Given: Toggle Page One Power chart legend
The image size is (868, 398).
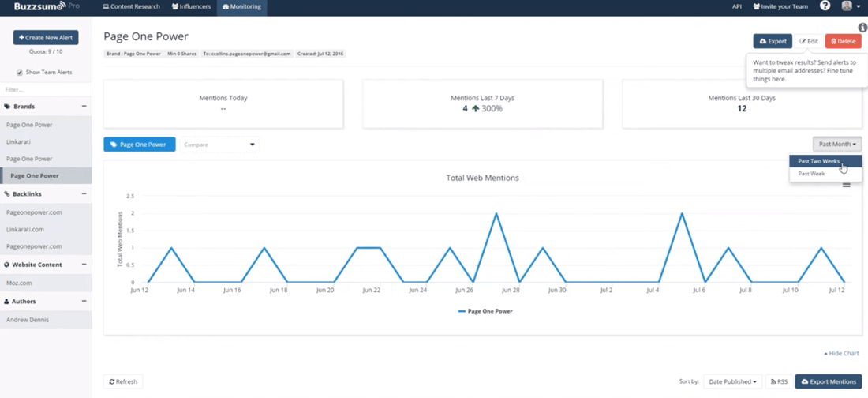Looking at the screenshot, I should [485, 311].
